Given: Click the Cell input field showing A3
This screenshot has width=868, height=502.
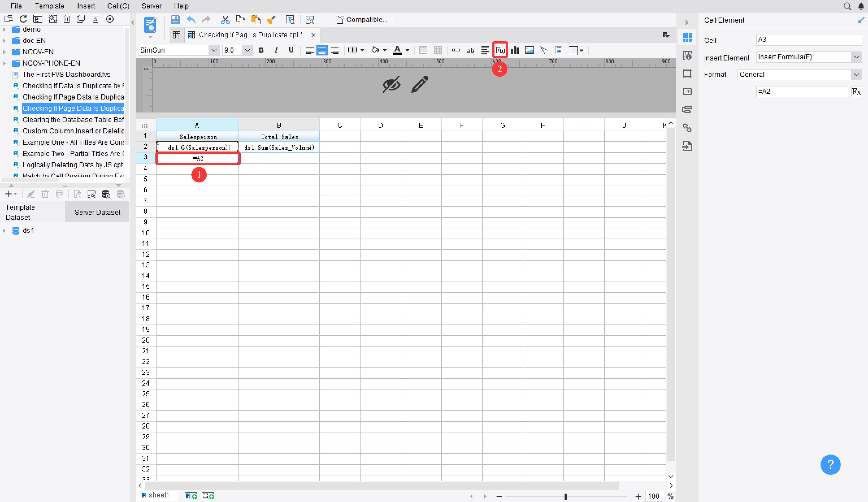Looking at the screenshot, I should 809,40.
